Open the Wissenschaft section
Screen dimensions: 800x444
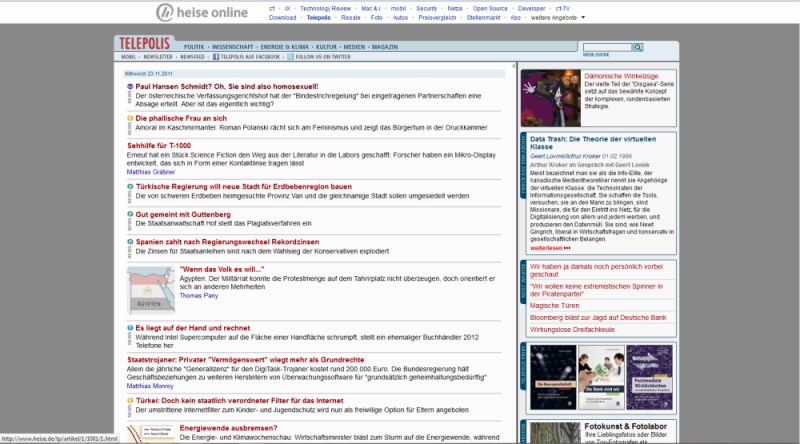click(232, 47)
